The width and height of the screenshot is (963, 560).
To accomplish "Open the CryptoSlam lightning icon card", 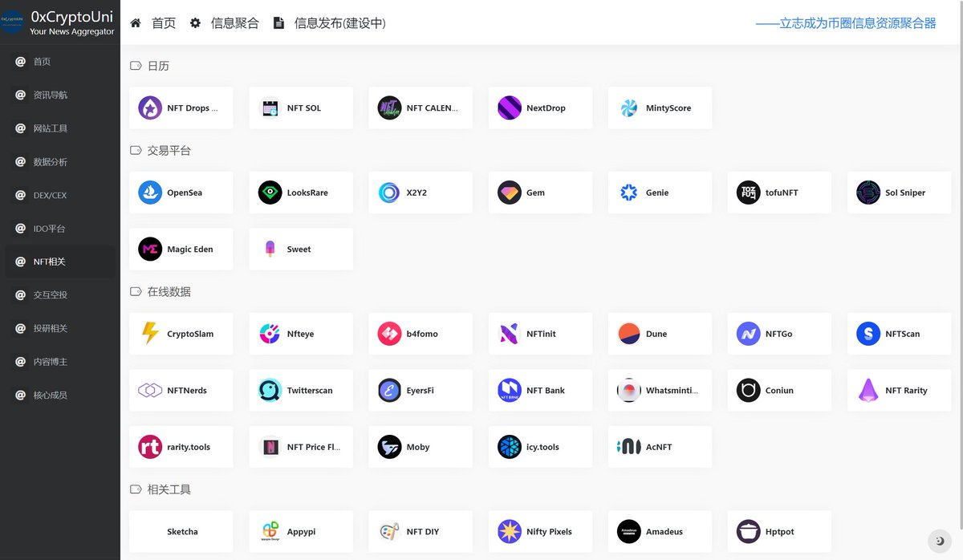I will (x=181, y=334).
